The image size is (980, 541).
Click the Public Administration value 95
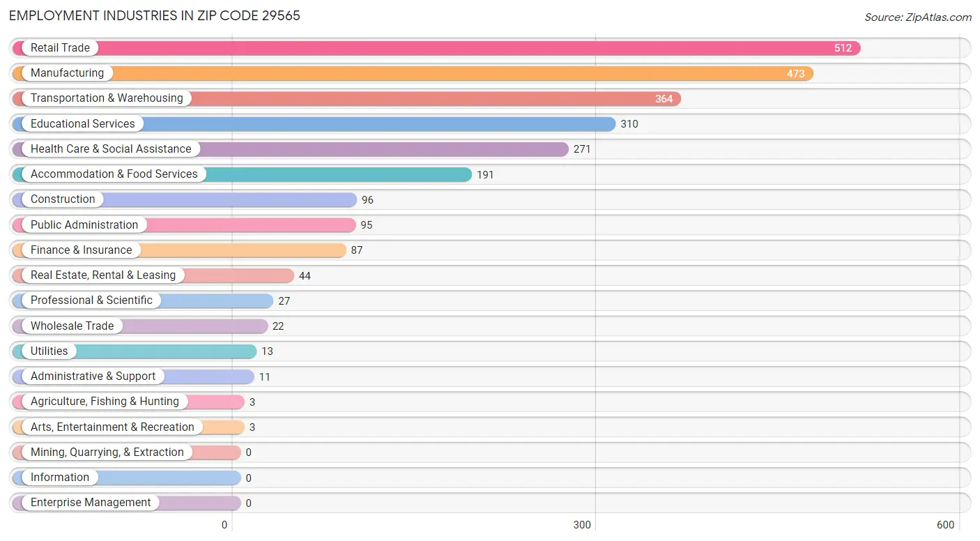[367, 226]
